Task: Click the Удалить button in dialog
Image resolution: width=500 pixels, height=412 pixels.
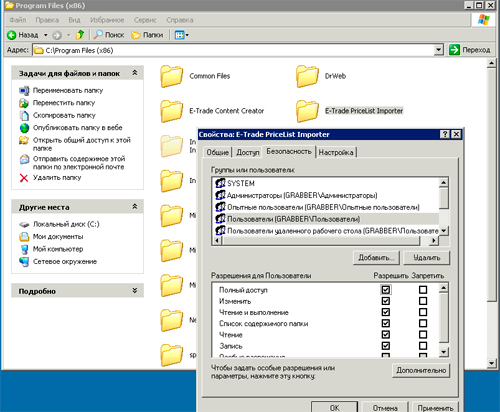Action: click(427, 258)
